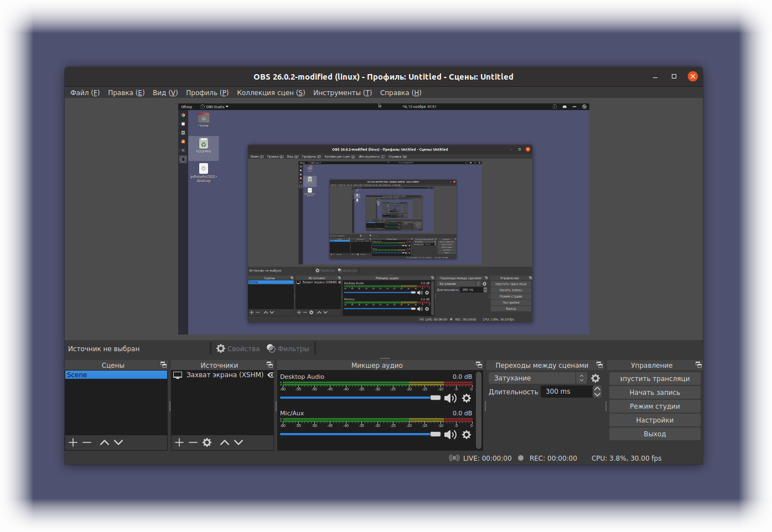Undock the Переходы между сценами panel

(x=599, y=365)
